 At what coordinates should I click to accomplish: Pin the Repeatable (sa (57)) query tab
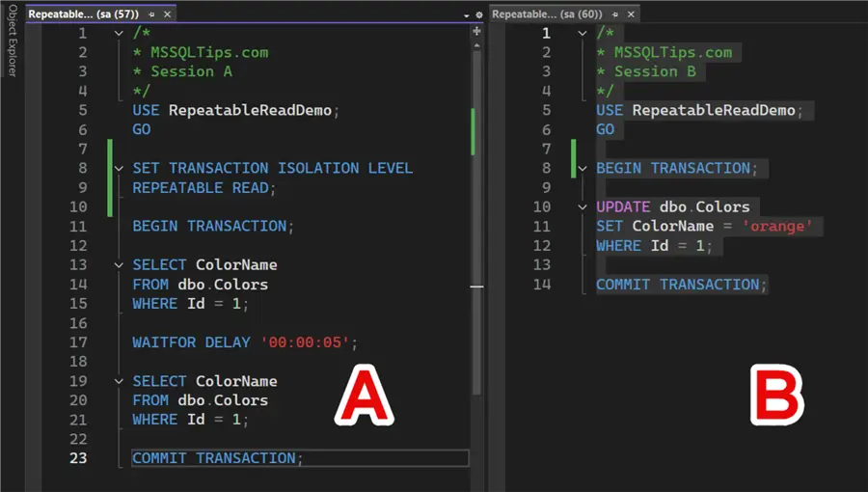151,14
